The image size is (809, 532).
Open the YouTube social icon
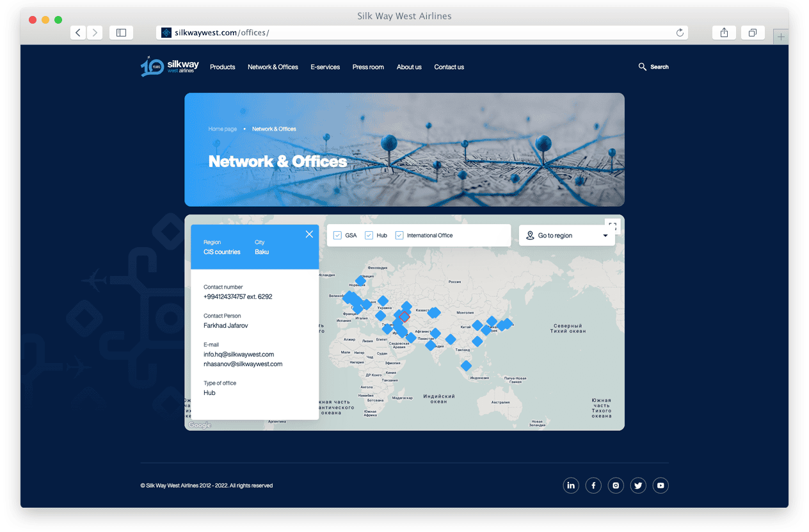click(x=661, y=485)
